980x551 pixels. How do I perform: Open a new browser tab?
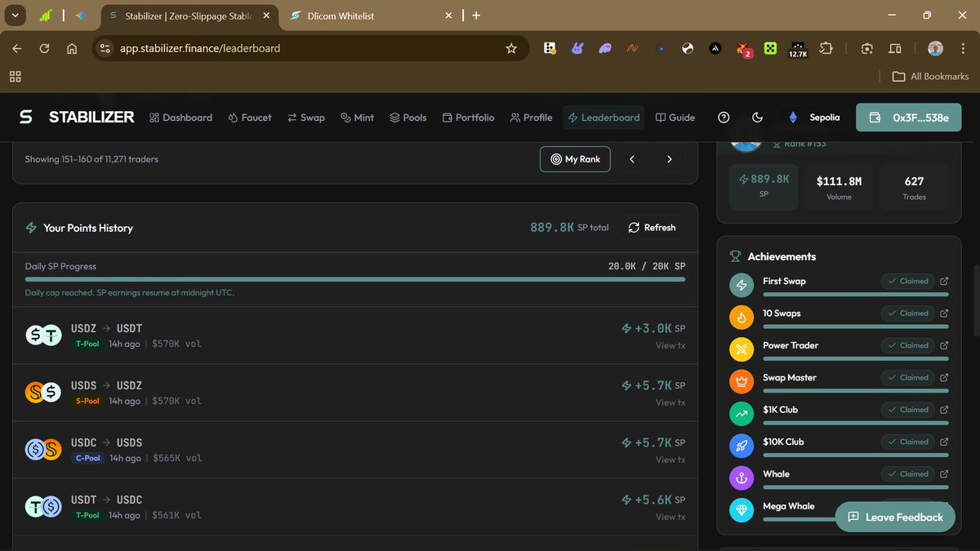tap(476, 16)
